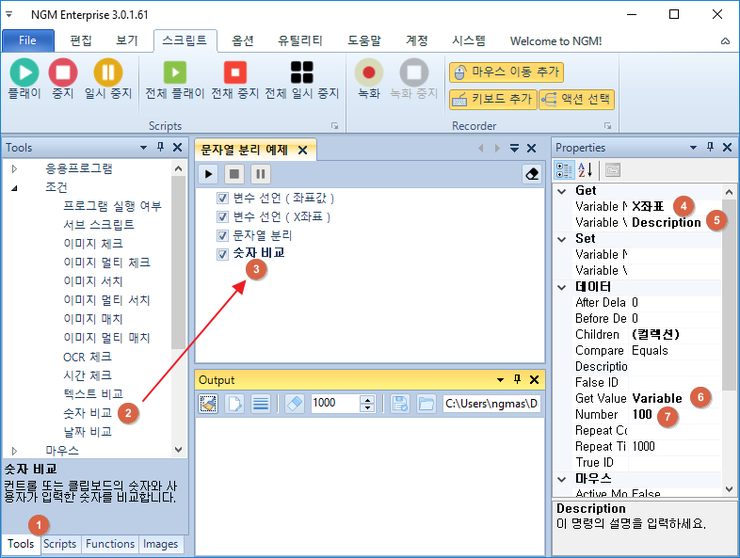
Task: Open the Output panel options dropdown
Action: [x=500, y=380]
